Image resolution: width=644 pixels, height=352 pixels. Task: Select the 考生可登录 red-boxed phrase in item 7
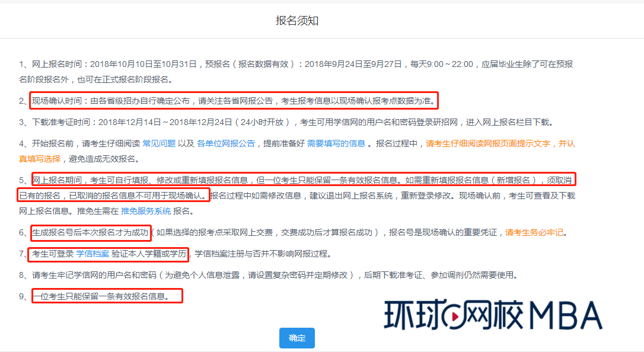53,254
